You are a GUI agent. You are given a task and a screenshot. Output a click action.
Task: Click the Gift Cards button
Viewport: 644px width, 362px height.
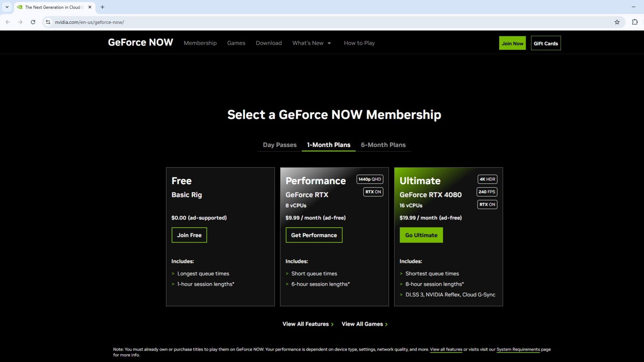(x=546, y=43)
